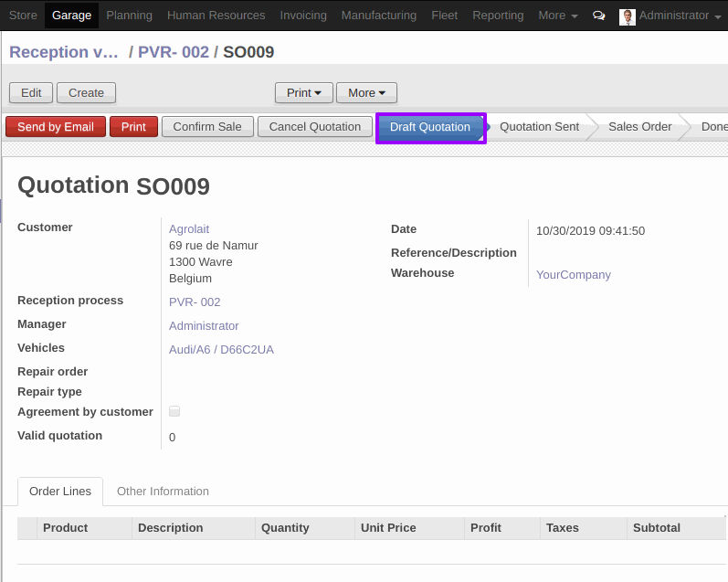Toggle the Agreement by customer checkbox
Screen dimensions: 728x582
[x=174, y=411]
